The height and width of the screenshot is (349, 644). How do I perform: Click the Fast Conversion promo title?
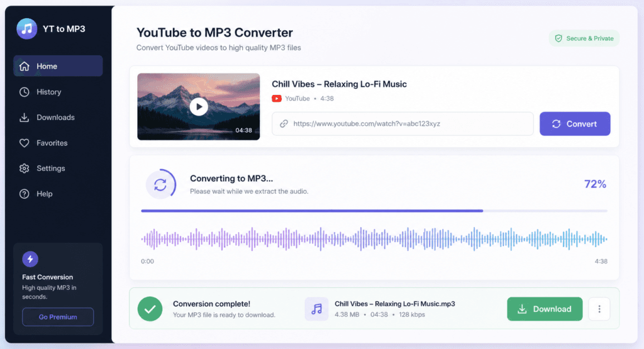coord(48,277)
